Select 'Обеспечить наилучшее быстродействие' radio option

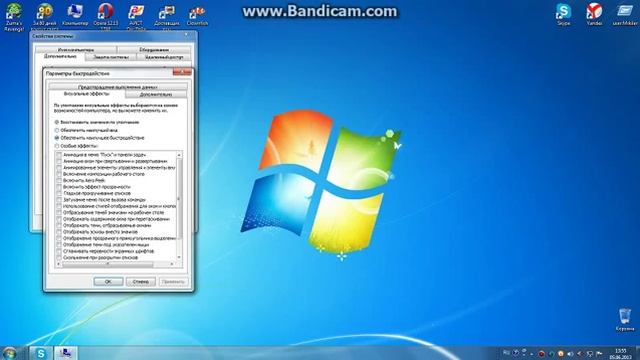100,138
